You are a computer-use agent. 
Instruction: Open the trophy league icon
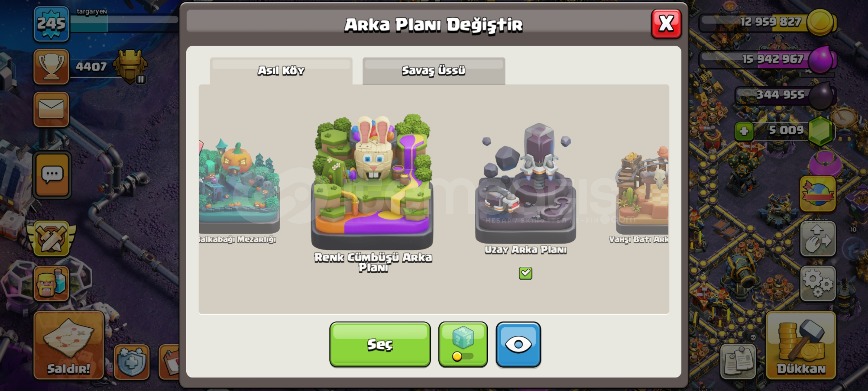[51, 67]
